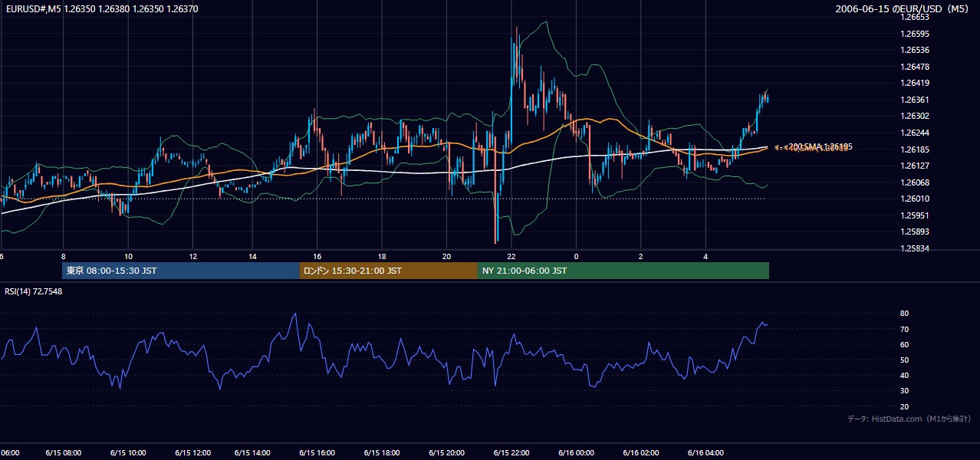This screenshot has width=980, height=460.
Task: Click price axis label 1.26127
Action: pyautogui.click(x=916, y=166)
